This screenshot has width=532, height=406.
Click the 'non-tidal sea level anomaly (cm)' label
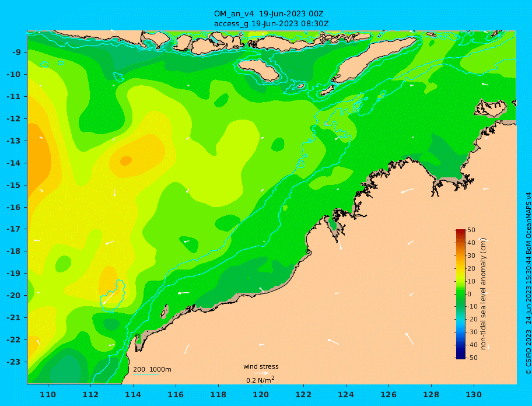click(484, 294)
